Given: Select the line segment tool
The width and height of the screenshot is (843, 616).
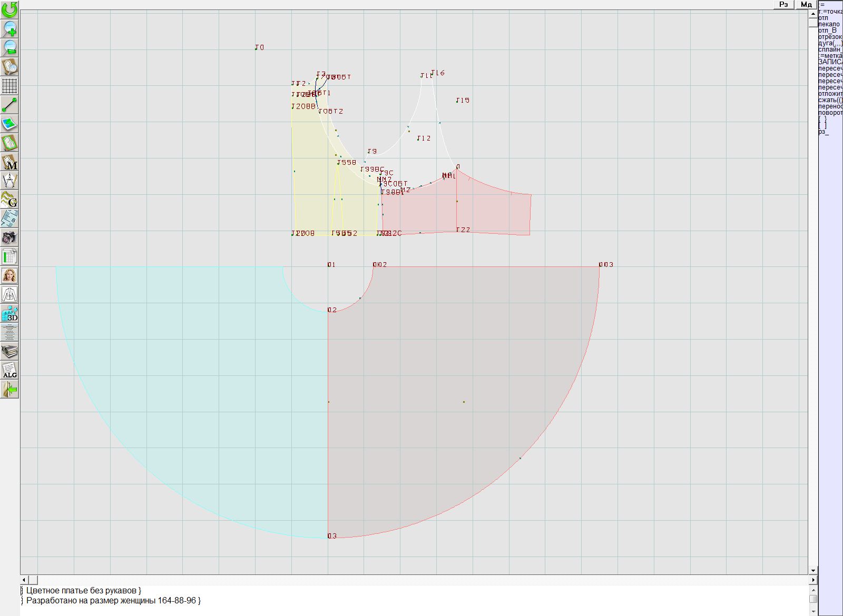Looking at the screenshot, I should tap(9, 105).
